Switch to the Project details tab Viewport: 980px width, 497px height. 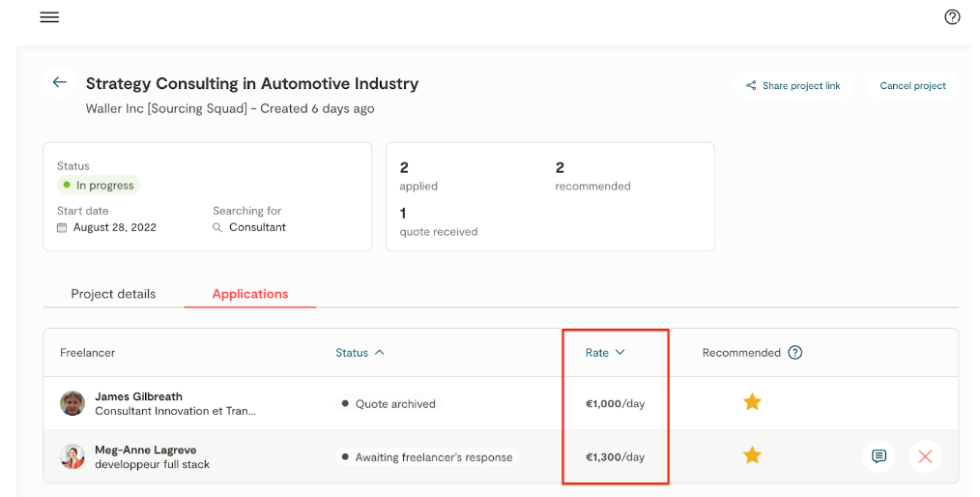pos(113,294)
